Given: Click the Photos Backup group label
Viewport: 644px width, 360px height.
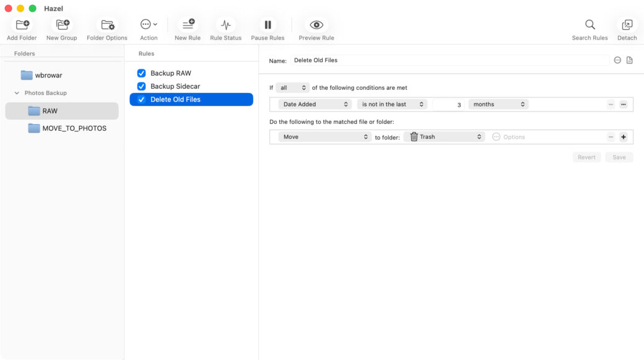Looking at the screenshot, I should [x=46, y=93].
